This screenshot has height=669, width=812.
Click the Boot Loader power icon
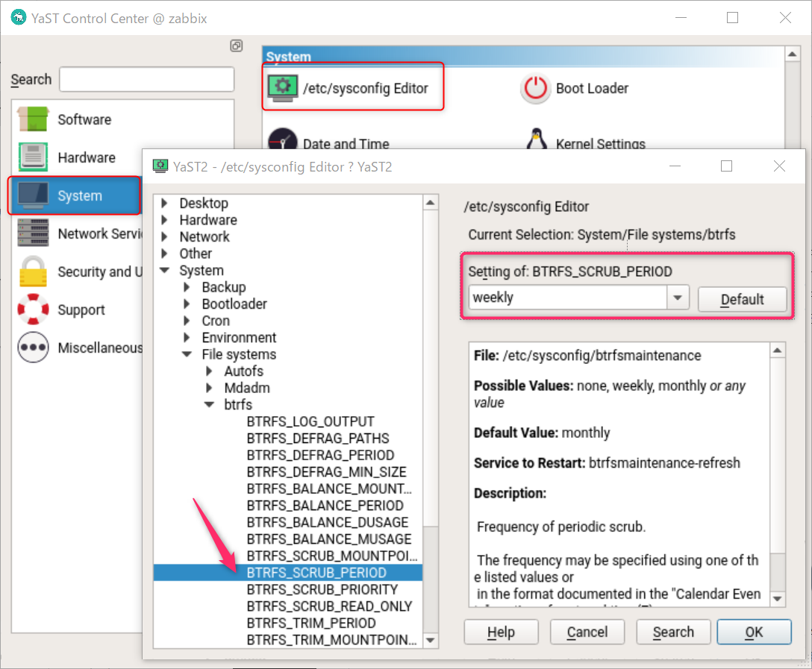(x=535, y=89)
